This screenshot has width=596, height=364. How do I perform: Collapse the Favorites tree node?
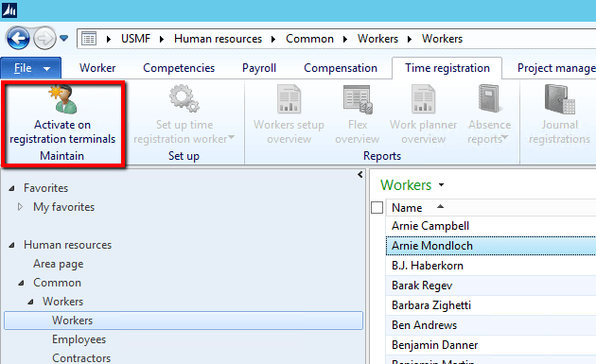12,188
